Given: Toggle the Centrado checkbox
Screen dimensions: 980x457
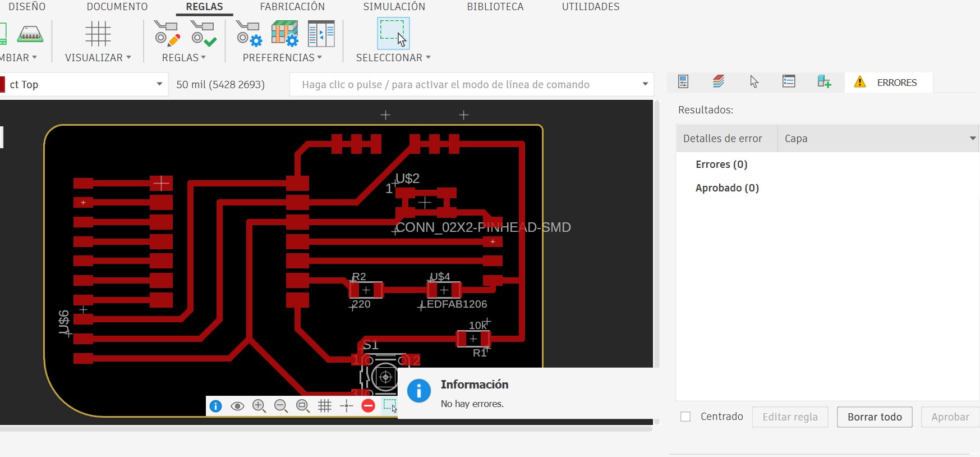Looking at the screenshot, I should click(685, 417).
